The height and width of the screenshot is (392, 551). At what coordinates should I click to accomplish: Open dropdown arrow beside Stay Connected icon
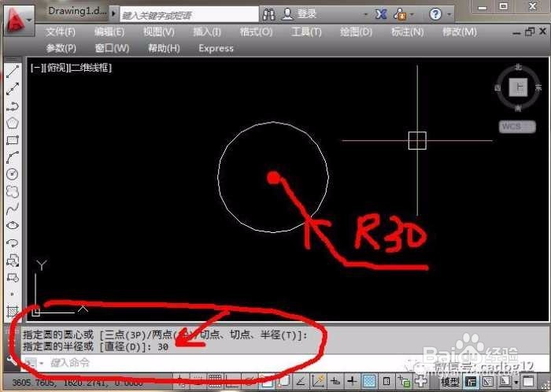coord(412,15)
